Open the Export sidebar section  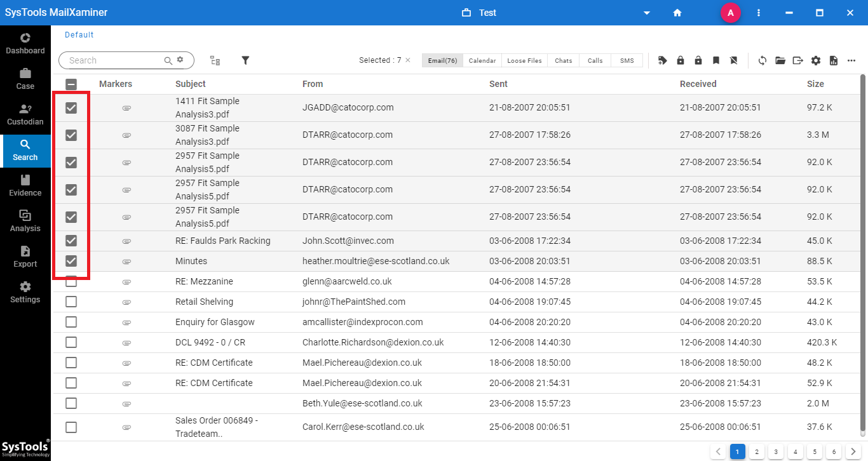(25, 257)
